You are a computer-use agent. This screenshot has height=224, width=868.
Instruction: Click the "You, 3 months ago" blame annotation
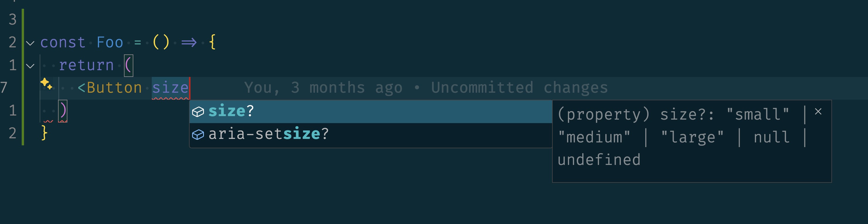point(323,88)
